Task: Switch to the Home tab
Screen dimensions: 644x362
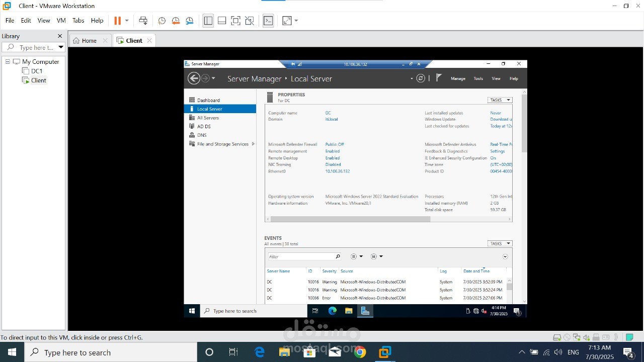Action: (x=89, y=41)
